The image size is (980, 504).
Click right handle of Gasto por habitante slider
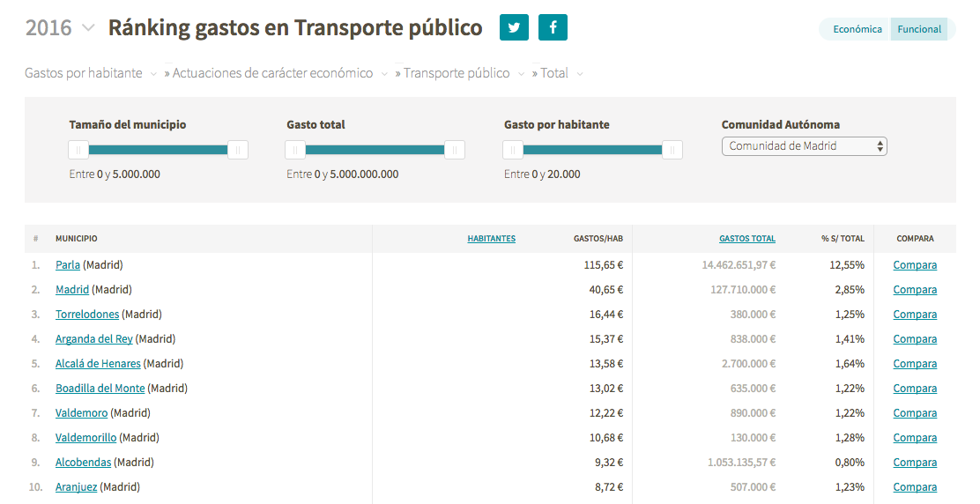[672, 150]
